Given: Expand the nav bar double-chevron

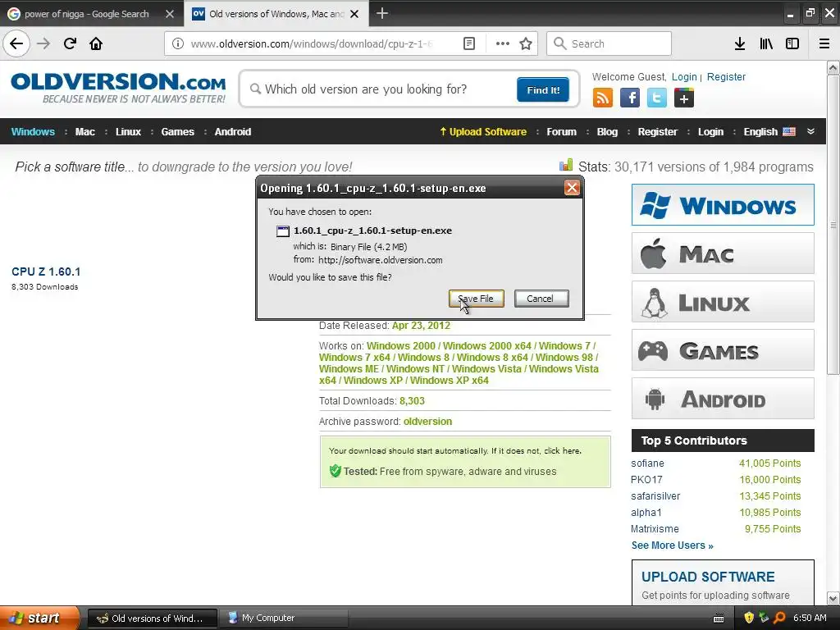Looking at the screenshot, I should 810,131.
